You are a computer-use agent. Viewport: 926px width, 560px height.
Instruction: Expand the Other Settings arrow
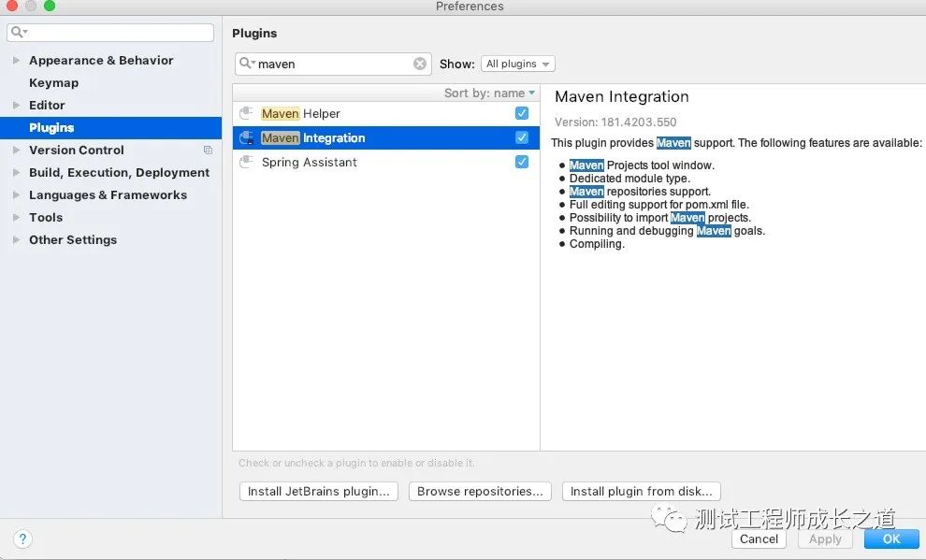pos(16,239)
